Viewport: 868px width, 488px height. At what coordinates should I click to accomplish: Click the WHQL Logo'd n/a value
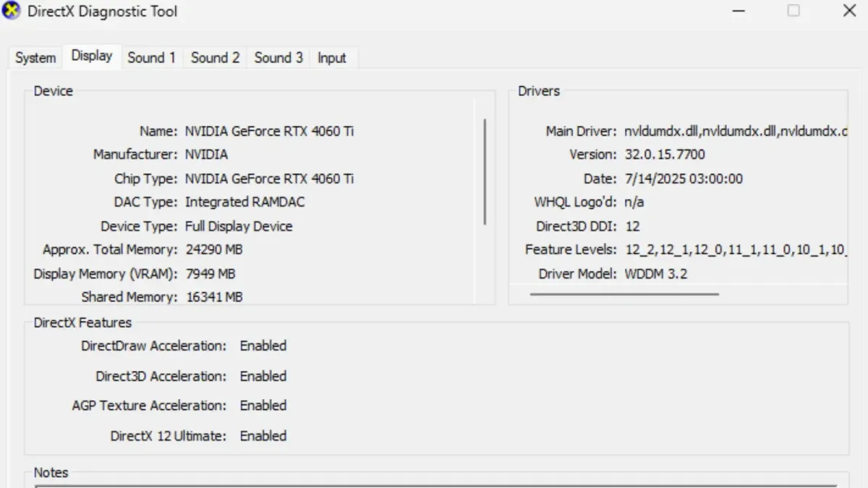point(634,202)
